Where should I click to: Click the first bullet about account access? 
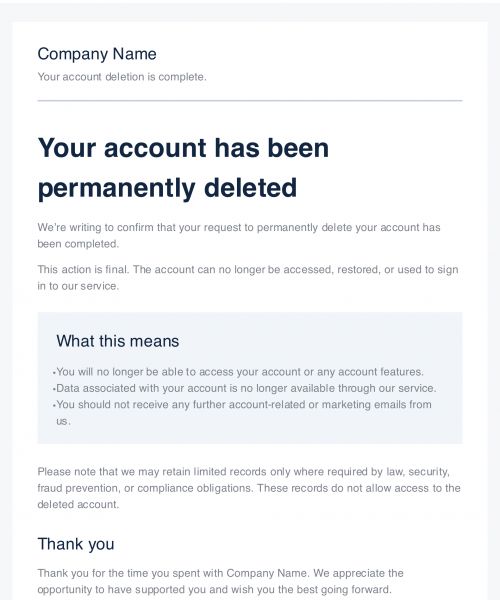240,372
